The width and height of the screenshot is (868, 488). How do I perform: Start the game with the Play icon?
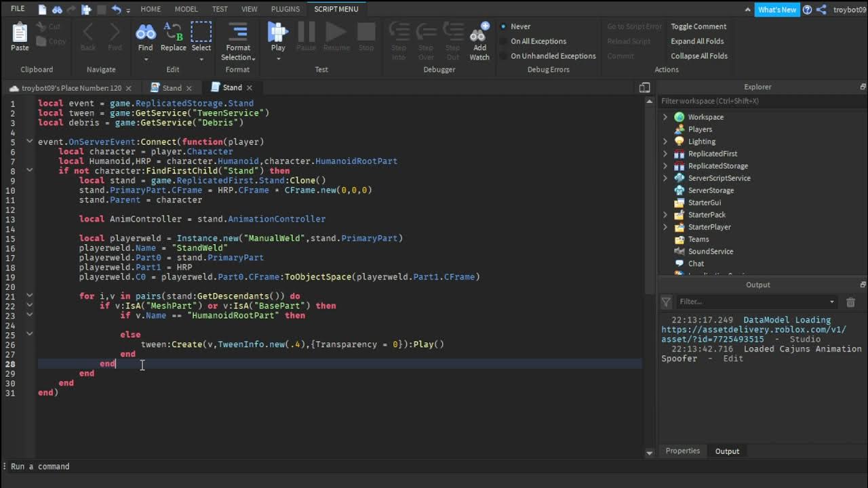tap(278, 32)
